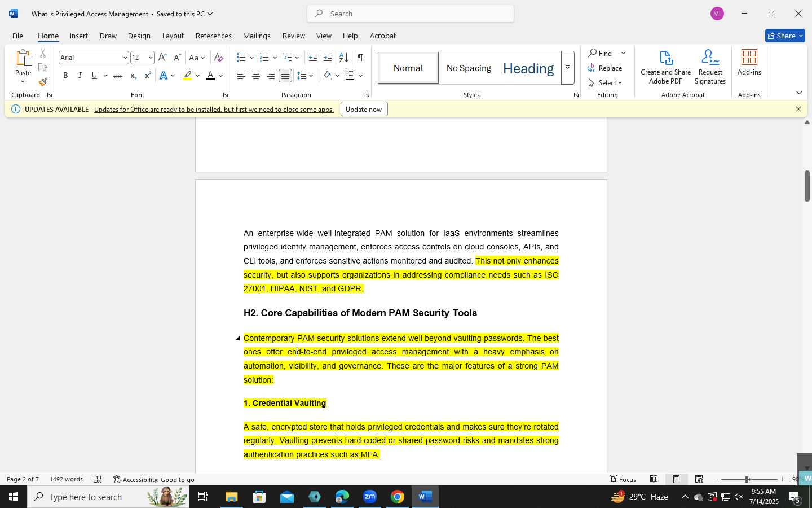
Task: Click Request Signatures icon
Action: [710, 67]
